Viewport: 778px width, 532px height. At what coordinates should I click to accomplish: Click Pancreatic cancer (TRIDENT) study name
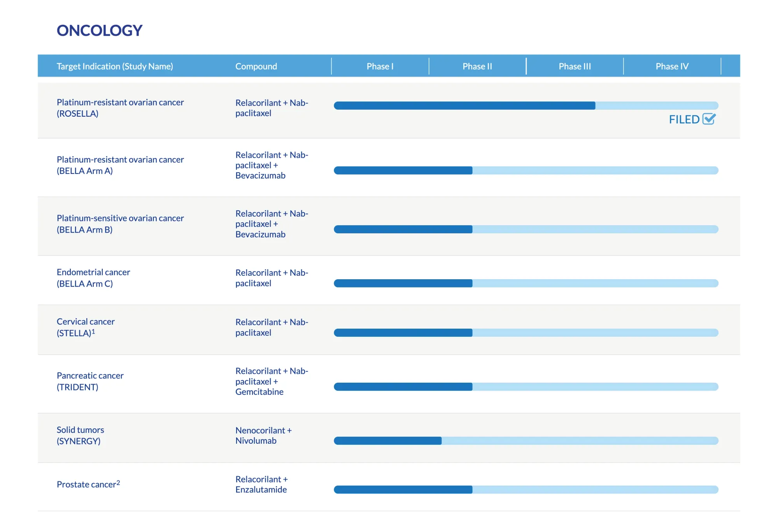(x=90, y=381)
